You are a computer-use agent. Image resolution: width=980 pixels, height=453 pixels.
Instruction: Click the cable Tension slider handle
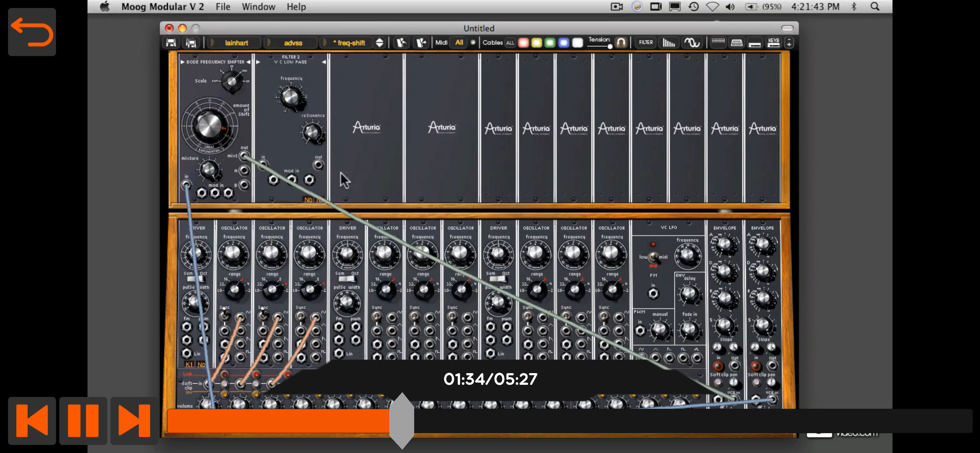point(610,46)
